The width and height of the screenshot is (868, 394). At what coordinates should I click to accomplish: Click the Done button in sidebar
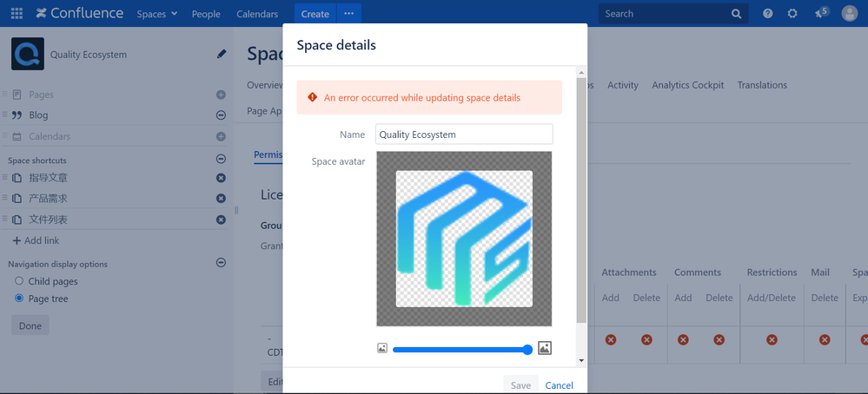(x=30, y=325)
